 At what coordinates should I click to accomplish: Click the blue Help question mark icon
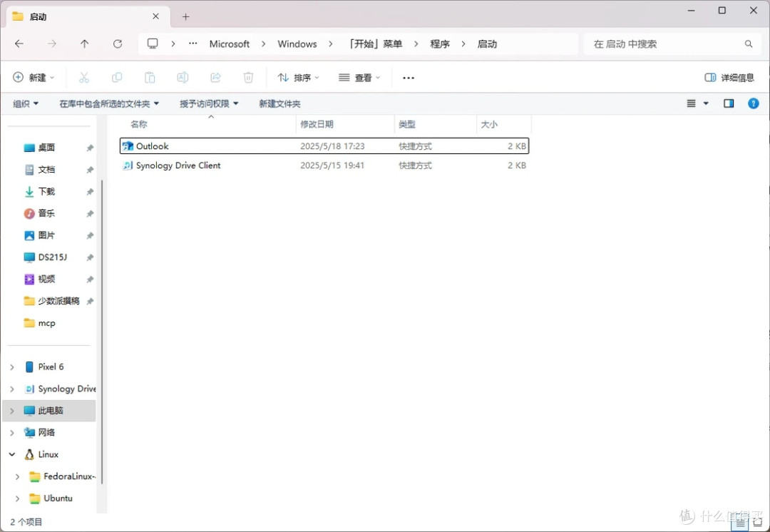click(753, 103)
